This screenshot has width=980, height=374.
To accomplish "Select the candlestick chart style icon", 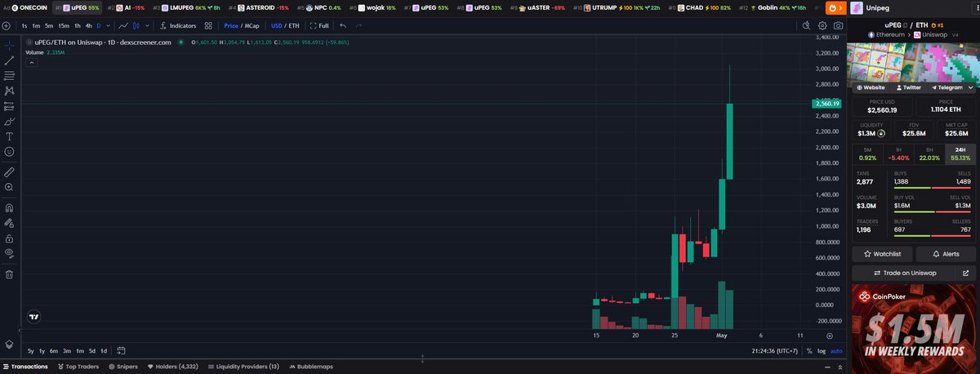I will pos(136,25).
